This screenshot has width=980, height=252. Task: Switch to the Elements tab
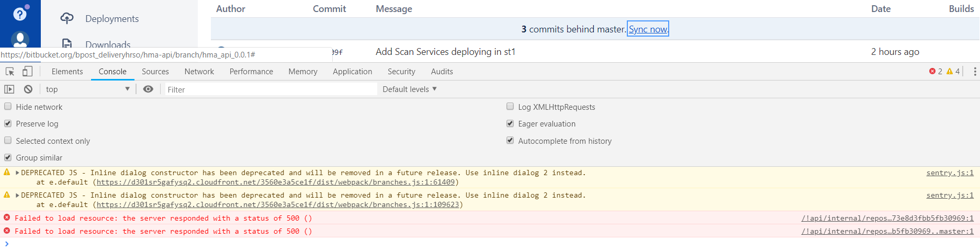pyautogui.click(x=67, y=72)
